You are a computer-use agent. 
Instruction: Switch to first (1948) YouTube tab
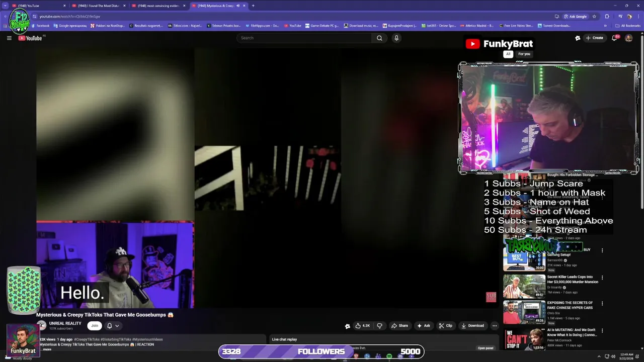[38, 6]
